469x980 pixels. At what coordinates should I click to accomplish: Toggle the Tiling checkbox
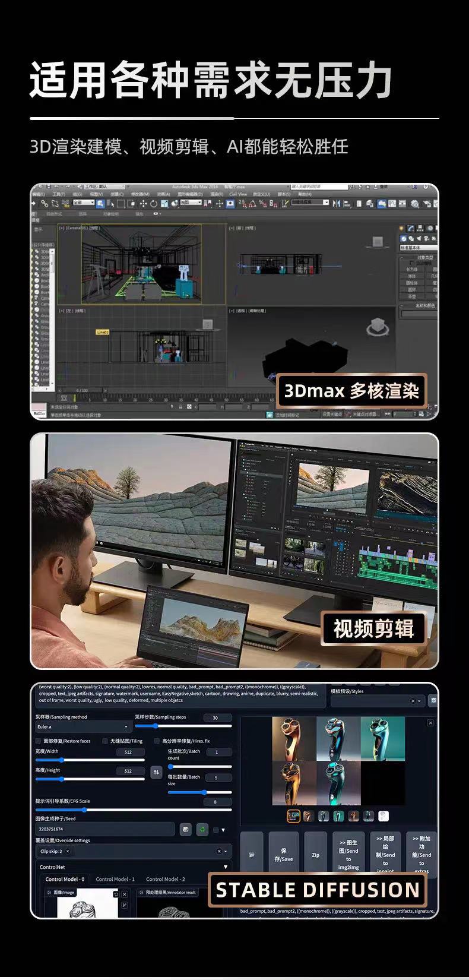click(105, 741)
